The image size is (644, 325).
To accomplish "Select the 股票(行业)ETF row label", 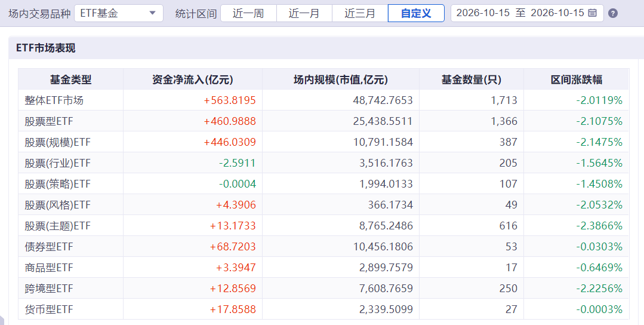I will 57,163.
